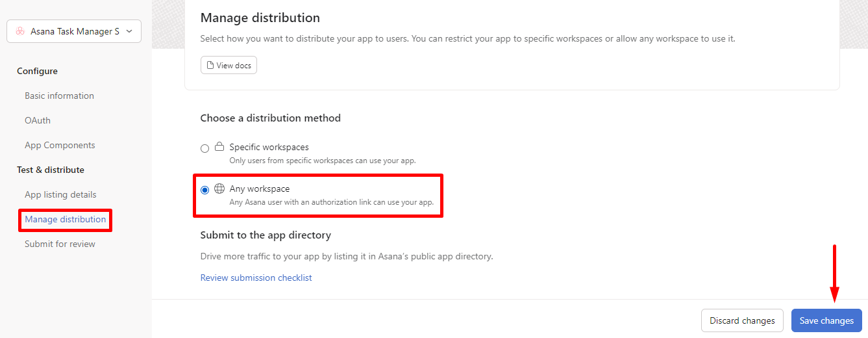Click the Choose a distribution method heading
This screenshot has height=338, width=868.
[x=270, y=118]
